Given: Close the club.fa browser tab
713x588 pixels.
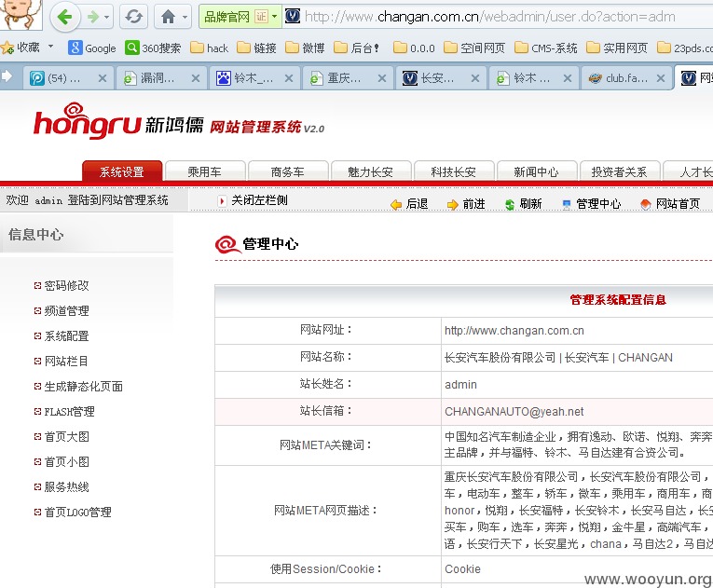Looking at the screenshot, I should click(x=661, y=78).
